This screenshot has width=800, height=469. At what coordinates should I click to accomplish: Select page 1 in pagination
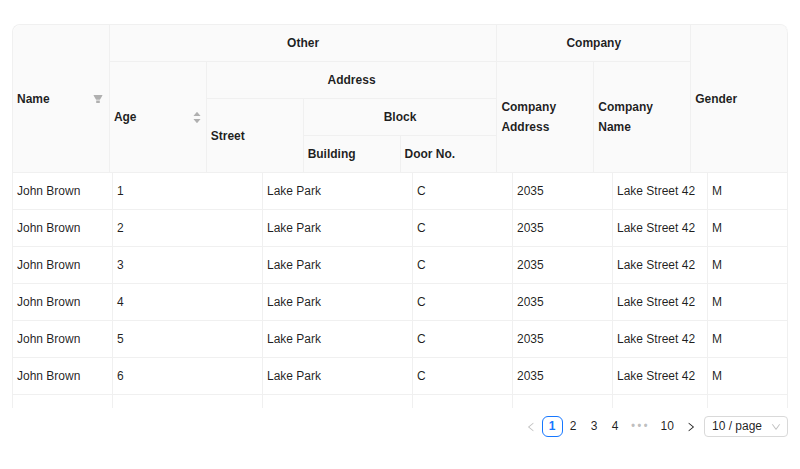tap(552, 426)
